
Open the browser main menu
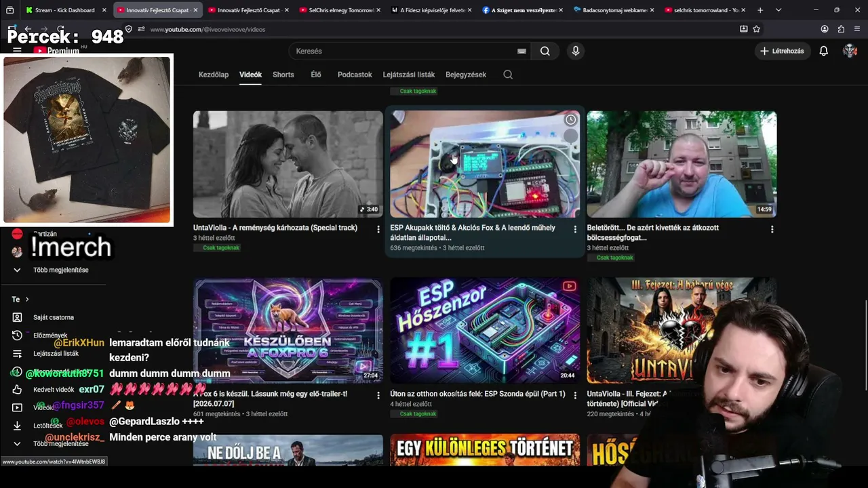(x=856, y=29)
